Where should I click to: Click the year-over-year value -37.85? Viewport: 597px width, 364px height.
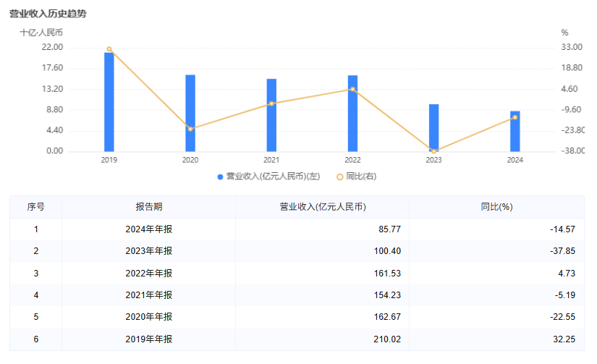tap(562, 251)
